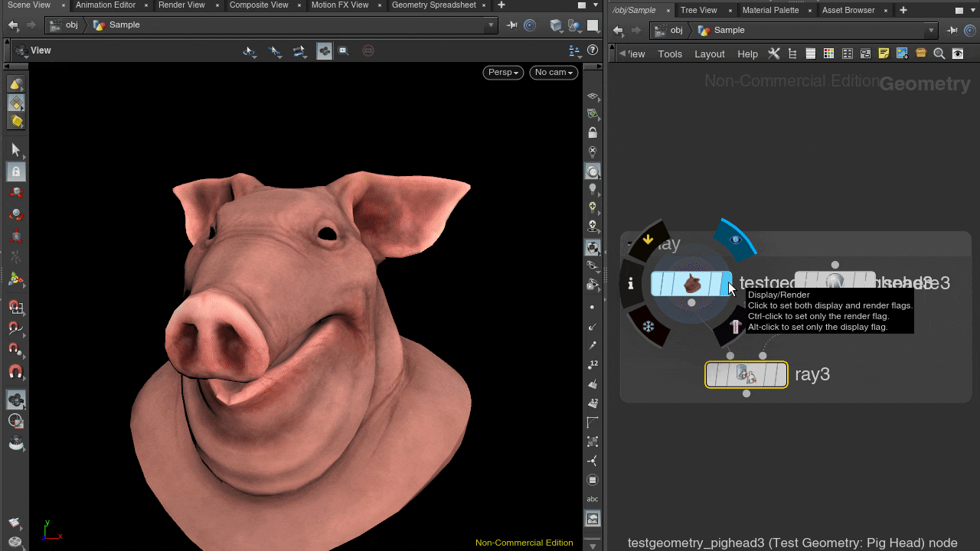The image size is (980, 551).
Task: Activate the secure selection lock tool
Action: point(16,171)
